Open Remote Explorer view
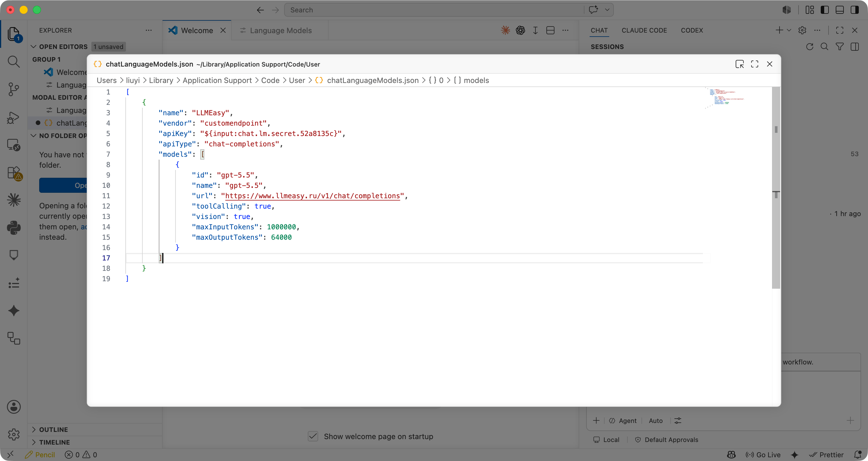 pos(14,145)
